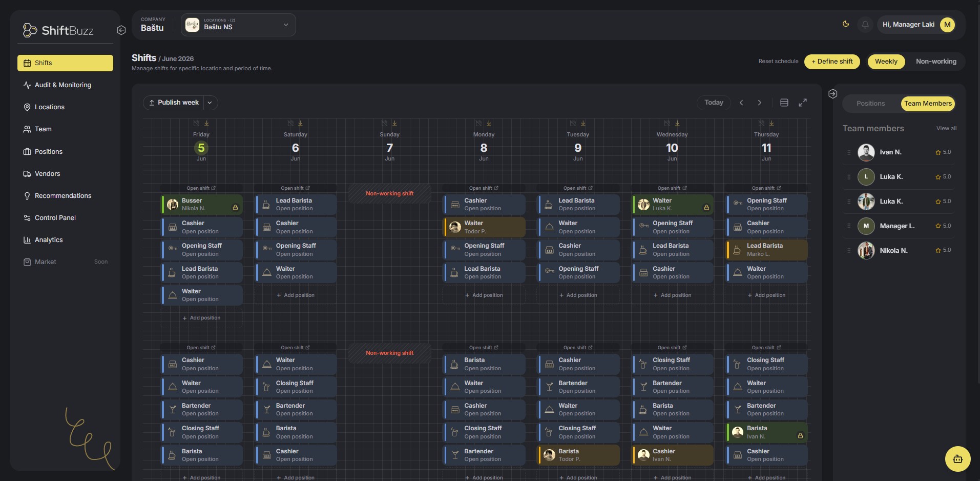Open notifications bell icon
The height and width of the screenshot is (481, 980).
pos(865,25)
